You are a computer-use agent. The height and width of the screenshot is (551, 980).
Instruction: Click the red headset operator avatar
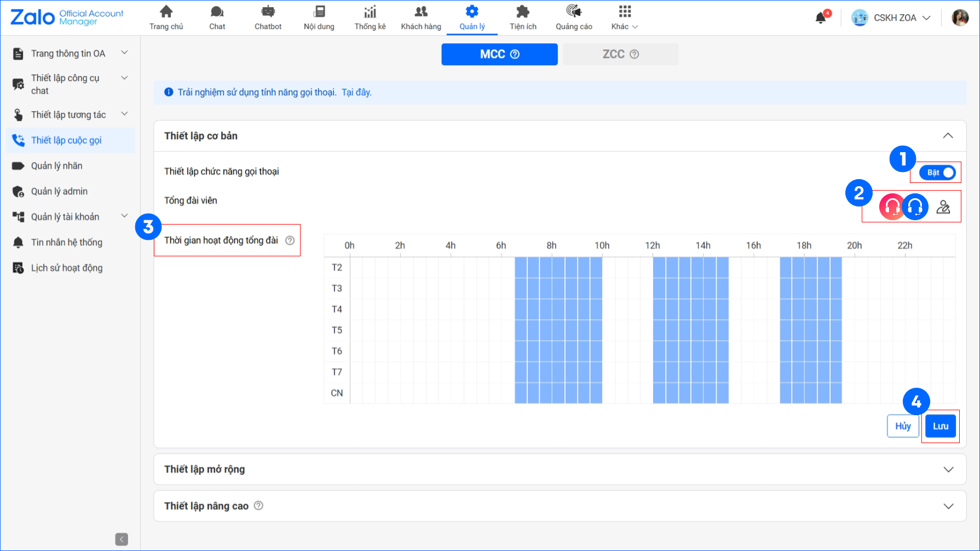(892, 206)
